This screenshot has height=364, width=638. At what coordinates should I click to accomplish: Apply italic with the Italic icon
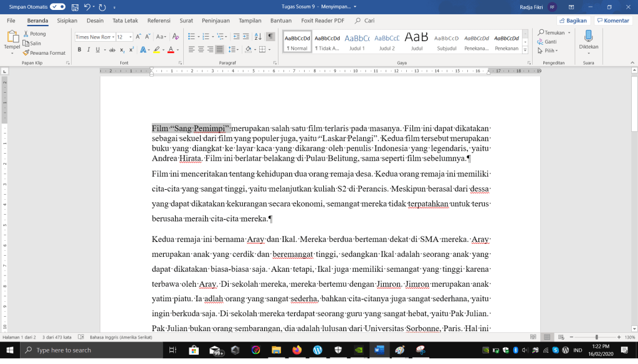(x=88, y=50)
